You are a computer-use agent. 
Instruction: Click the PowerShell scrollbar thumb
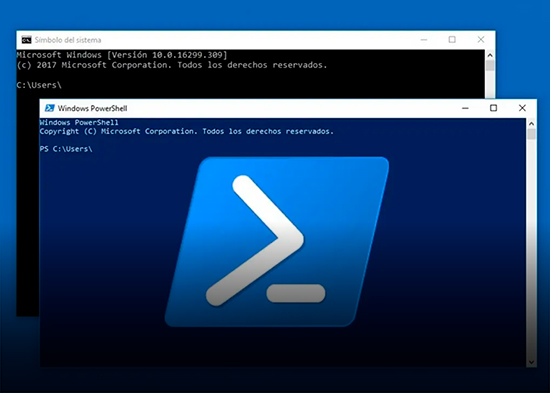tap(532, 134)
